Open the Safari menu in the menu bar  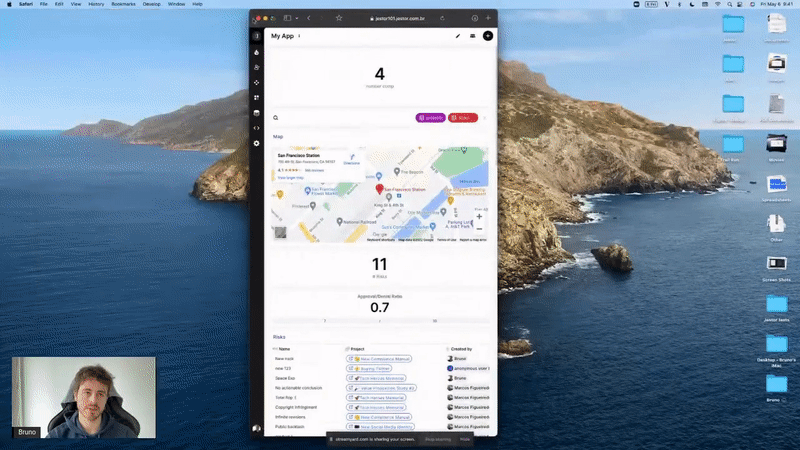[26, 4]
